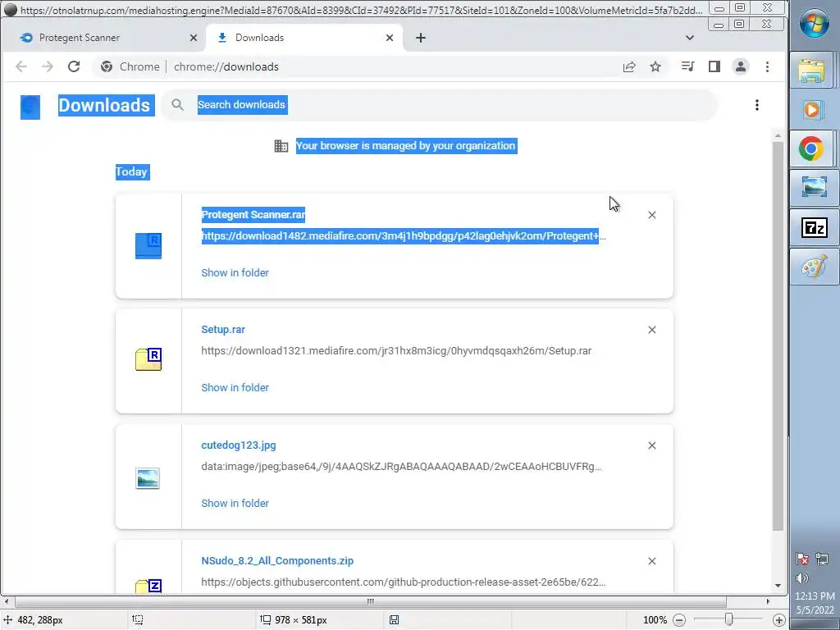Click the managed by your organization notice
Viewport: 840px width, 630px height.
(x=406, y=146)
